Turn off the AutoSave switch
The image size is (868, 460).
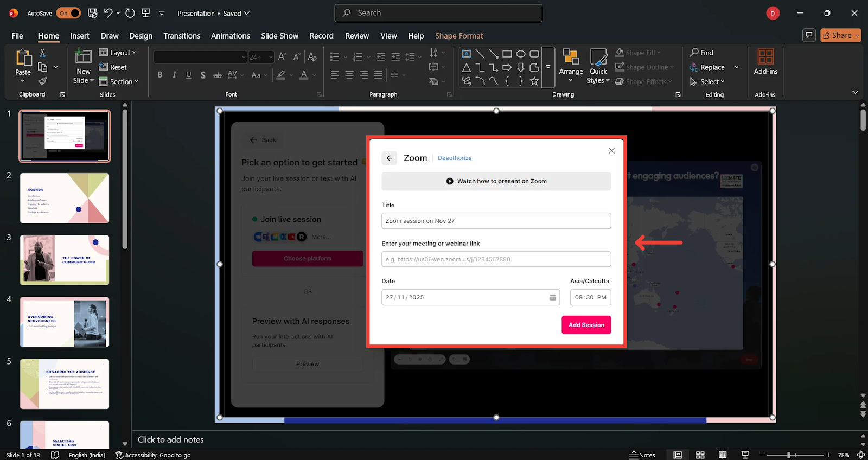tap(69, 13)
